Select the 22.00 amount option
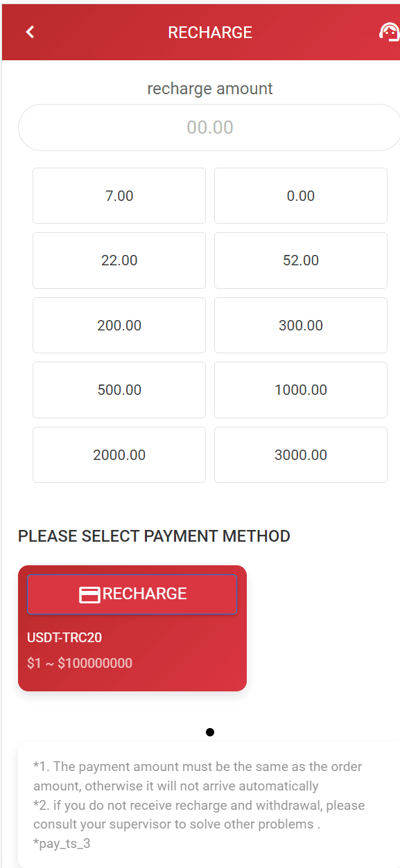This screenshot has height=868, width=400. click(119, 260)
